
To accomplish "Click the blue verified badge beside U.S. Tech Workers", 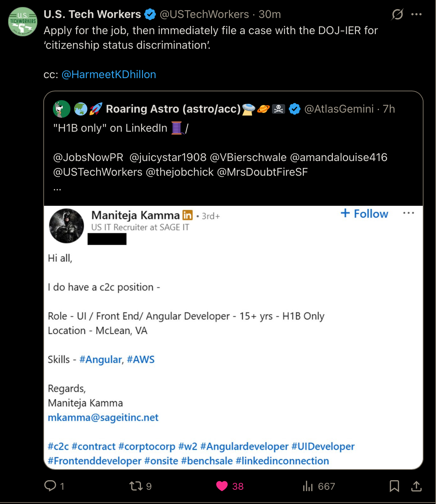I will (x=150, y=14).
